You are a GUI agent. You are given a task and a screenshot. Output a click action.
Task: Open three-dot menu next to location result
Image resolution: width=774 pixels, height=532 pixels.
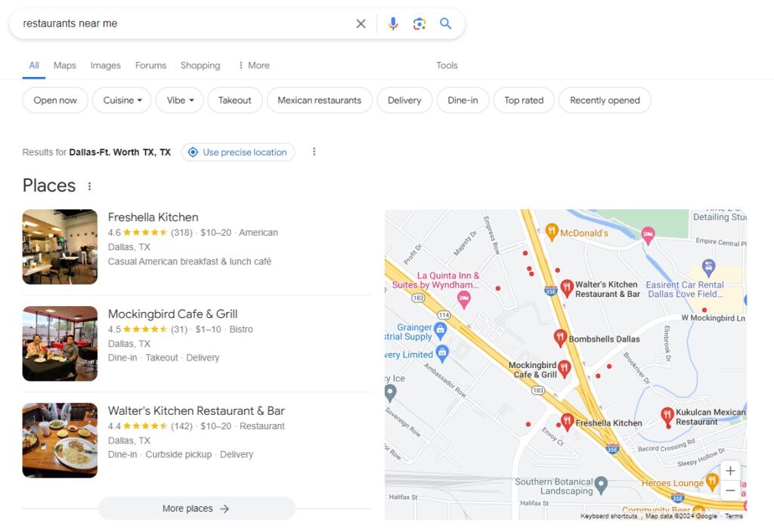[314, 151]
